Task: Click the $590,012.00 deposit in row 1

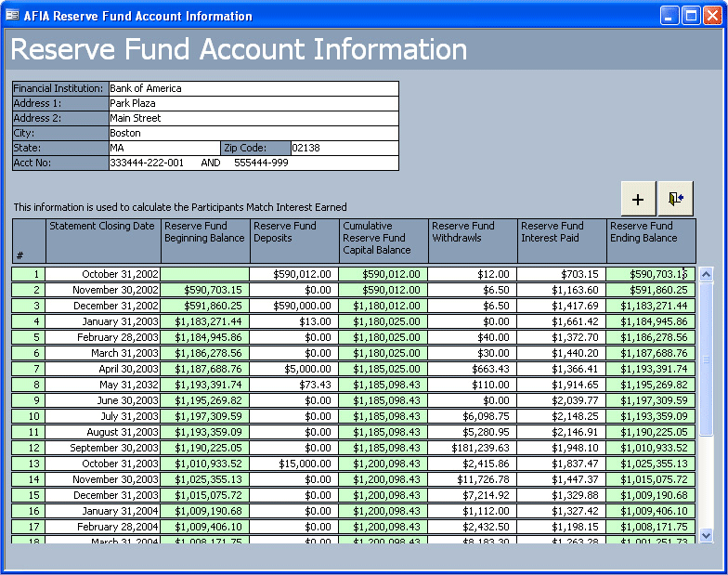Action: 294,274
